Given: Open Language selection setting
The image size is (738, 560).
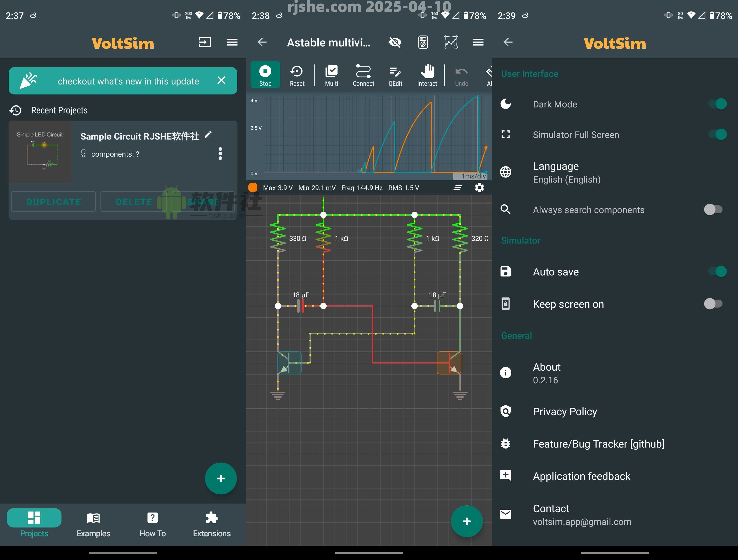Looking at the screenshot, I should pos(615,172).
